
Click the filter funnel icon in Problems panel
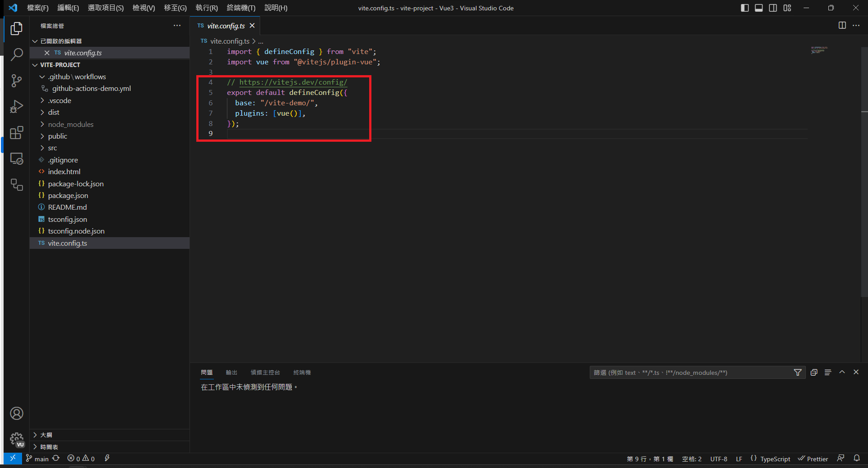(798, 373)
